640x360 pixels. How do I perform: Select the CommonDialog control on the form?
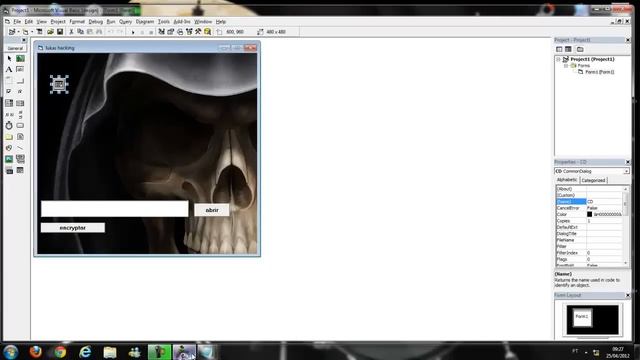pyautogui.click(x=59, y=84)
